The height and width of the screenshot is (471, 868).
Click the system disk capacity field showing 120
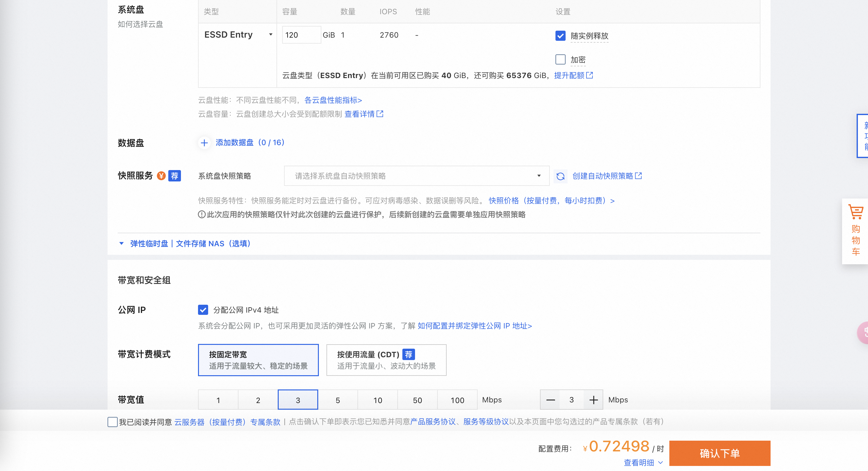tap(301, 35)
